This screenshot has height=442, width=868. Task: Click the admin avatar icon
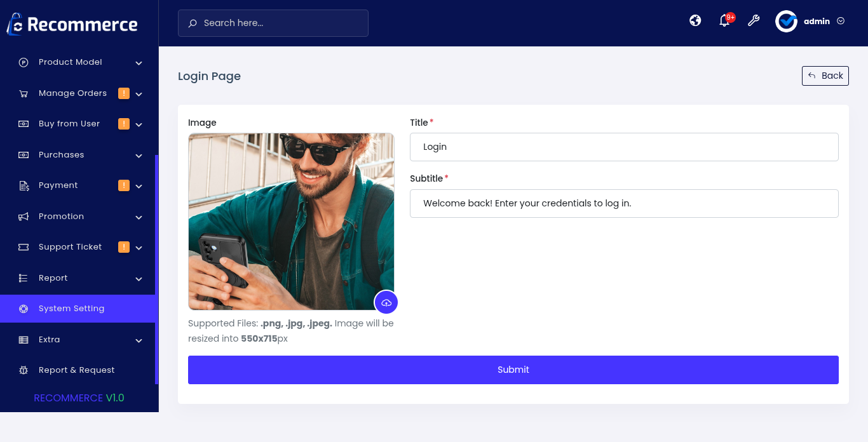(x=786, y=21)
